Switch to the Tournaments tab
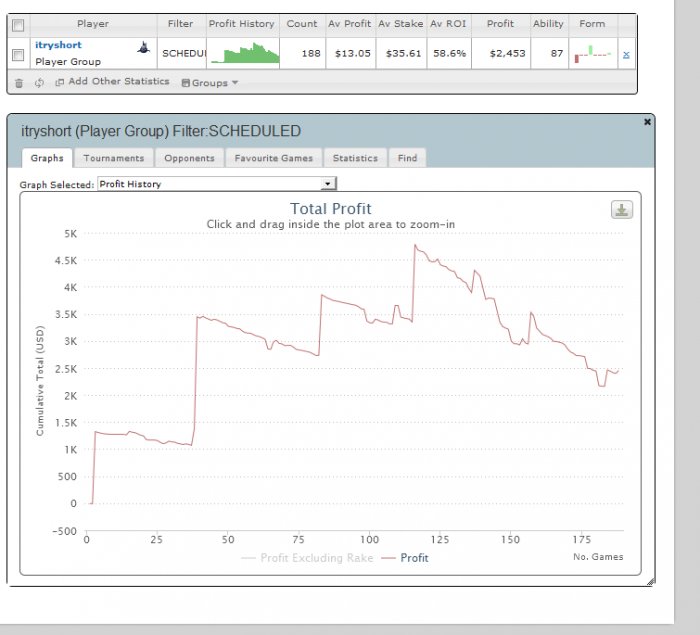The width and height of the screenshot is (700, 635). coord(114,158)
